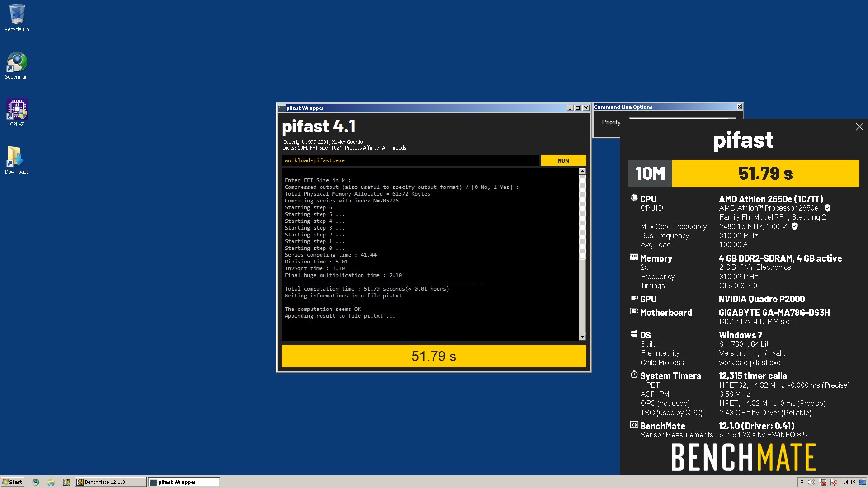Switch to BenchMate 12.1.0 taskbar item
Viewport: 868px width, 488px height.
pyautogui.click(x=110, y=482)
